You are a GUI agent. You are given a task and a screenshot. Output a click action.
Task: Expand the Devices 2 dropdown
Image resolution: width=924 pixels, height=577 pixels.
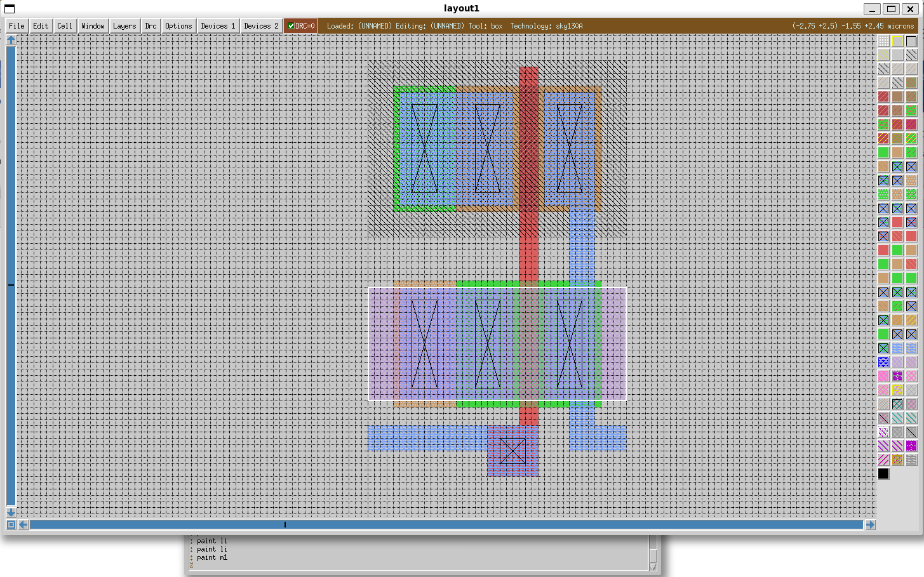point(261,26)
